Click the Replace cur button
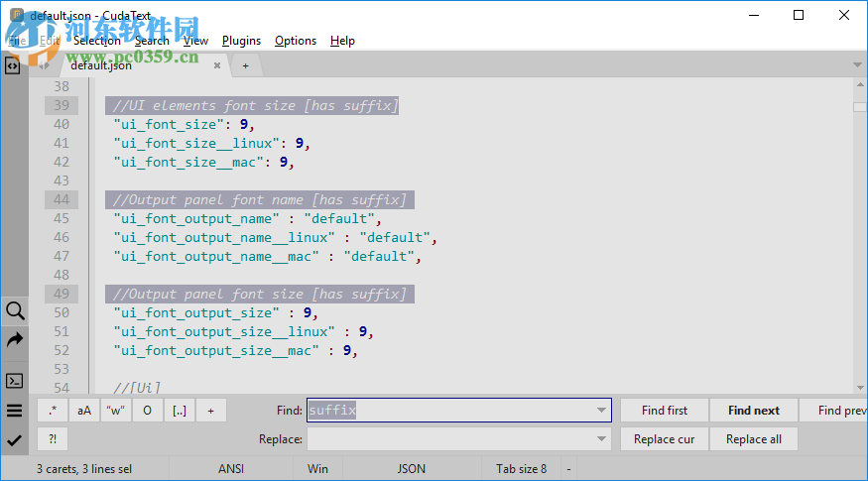The image size is (868, 481). coord(665,439)
